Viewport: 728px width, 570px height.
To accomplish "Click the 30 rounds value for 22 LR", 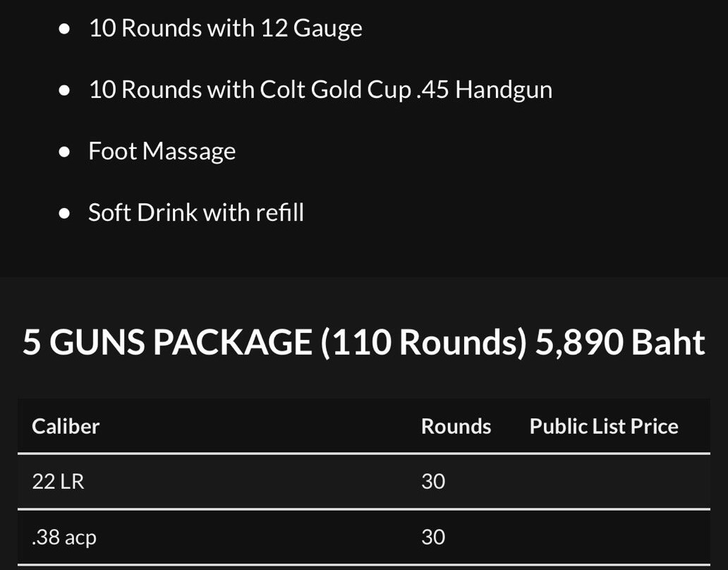I will 433,481.
